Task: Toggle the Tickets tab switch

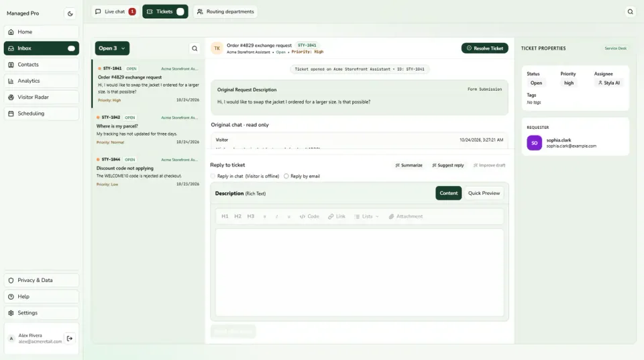Action: coord(180,11)
